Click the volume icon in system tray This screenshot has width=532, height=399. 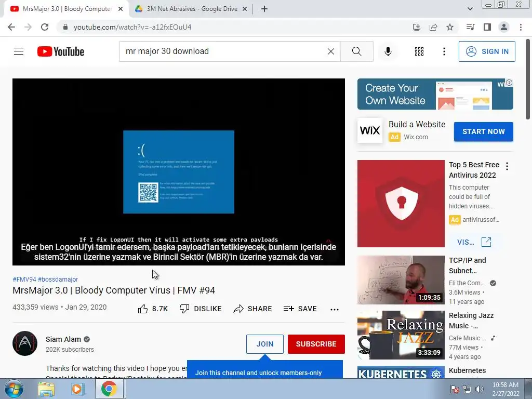[x=480, y=389]
